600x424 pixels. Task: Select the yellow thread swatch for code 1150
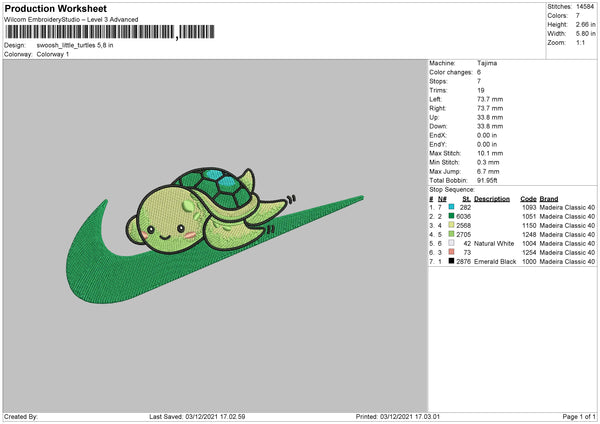[x=452, y=225]
